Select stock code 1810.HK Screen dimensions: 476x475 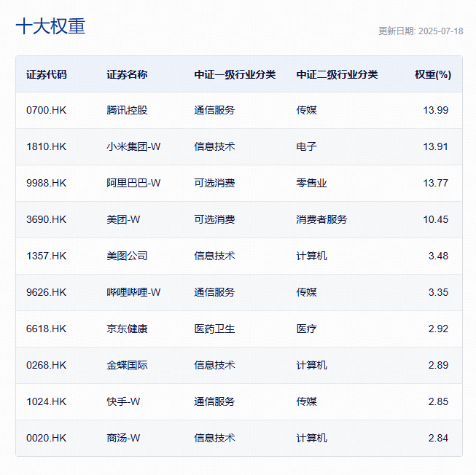[46, 146]
